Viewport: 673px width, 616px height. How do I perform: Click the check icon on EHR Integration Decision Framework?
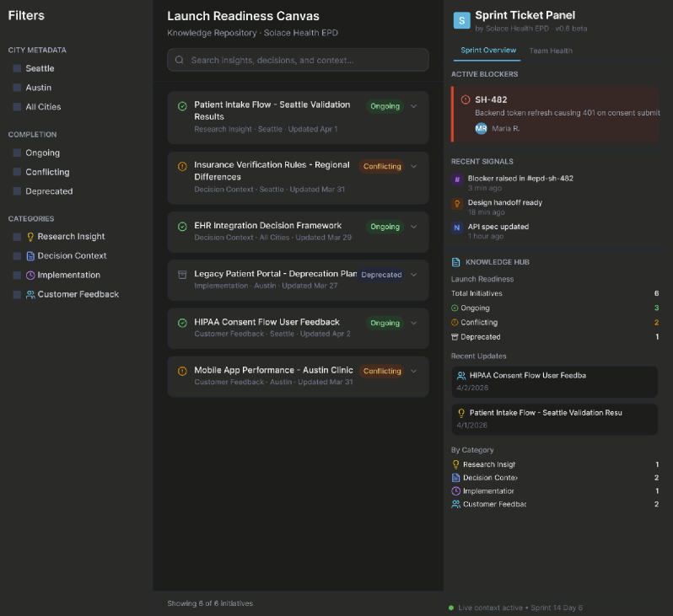(182, 227)
